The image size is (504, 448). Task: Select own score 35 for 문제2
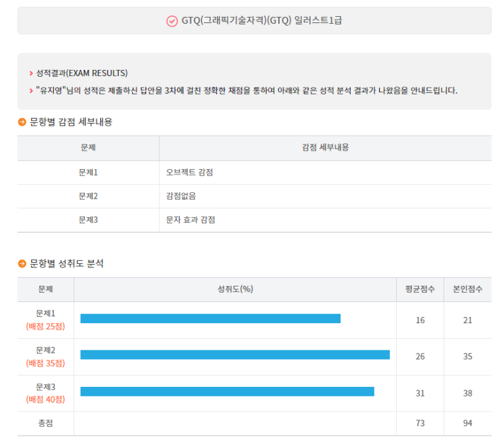point(467,356)
